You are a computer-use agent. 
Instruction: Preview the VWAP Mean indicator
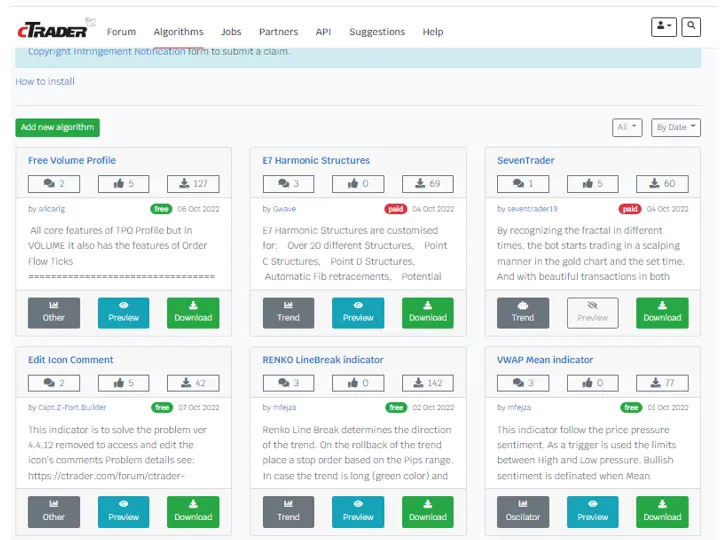593,512
